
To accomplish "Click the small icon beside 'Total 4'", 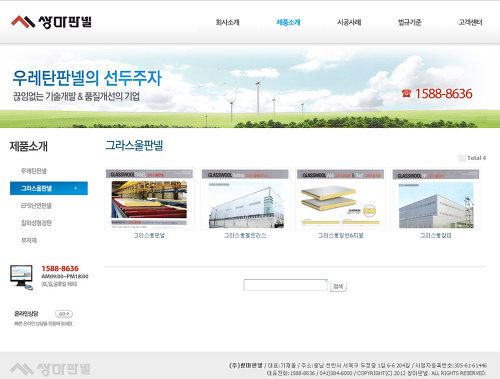I will coord(462,158).
